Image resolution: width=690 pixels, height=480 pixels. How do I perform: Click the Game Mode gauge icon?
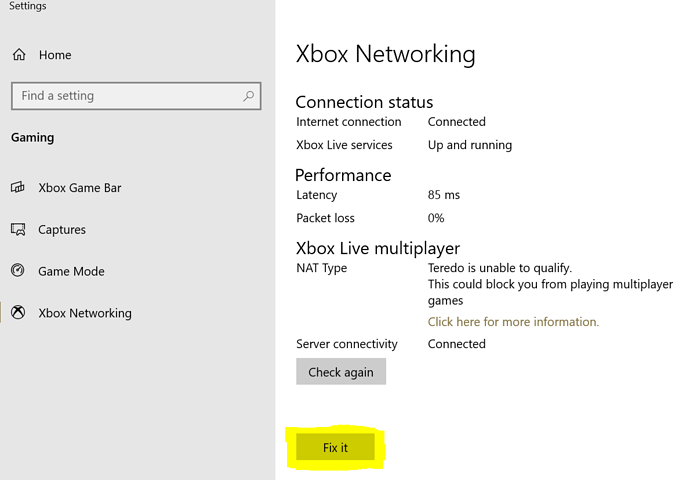[x=18, y=270]
